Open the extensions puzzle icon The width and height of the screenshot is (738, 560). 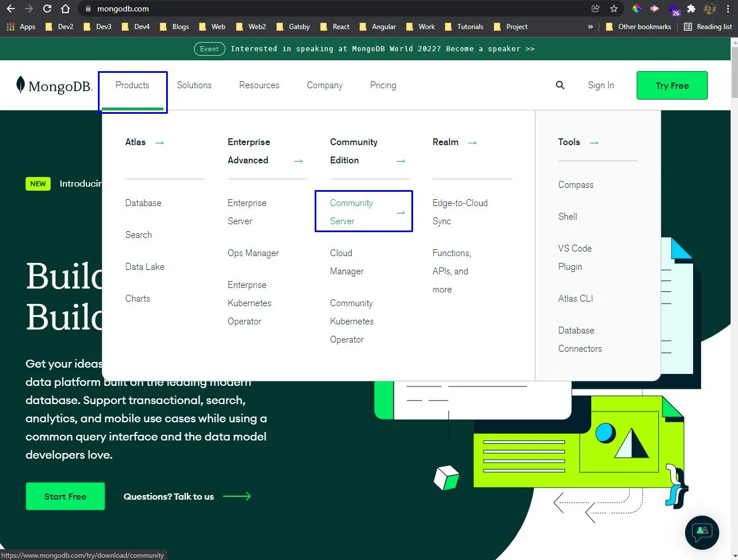691,9
